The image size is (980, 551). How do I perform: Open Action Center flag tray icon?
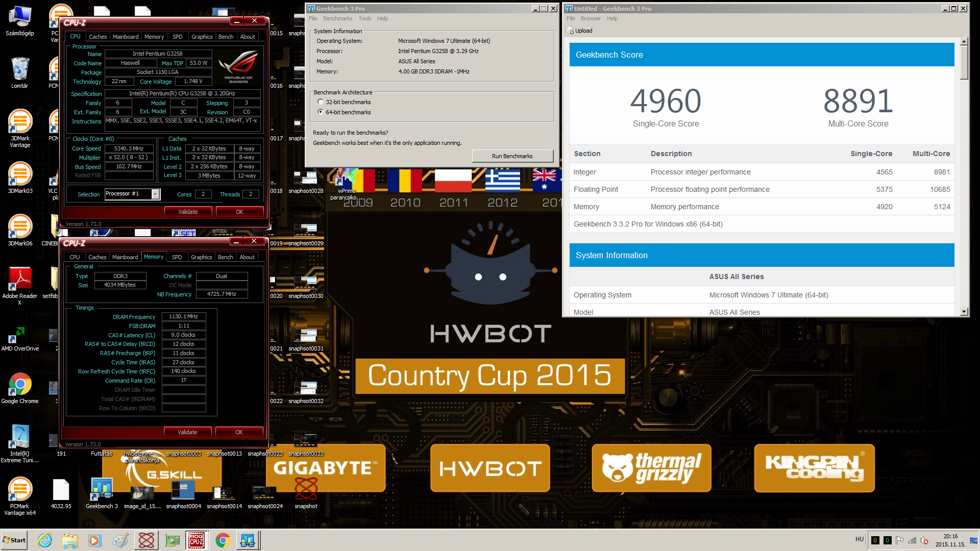900,540
